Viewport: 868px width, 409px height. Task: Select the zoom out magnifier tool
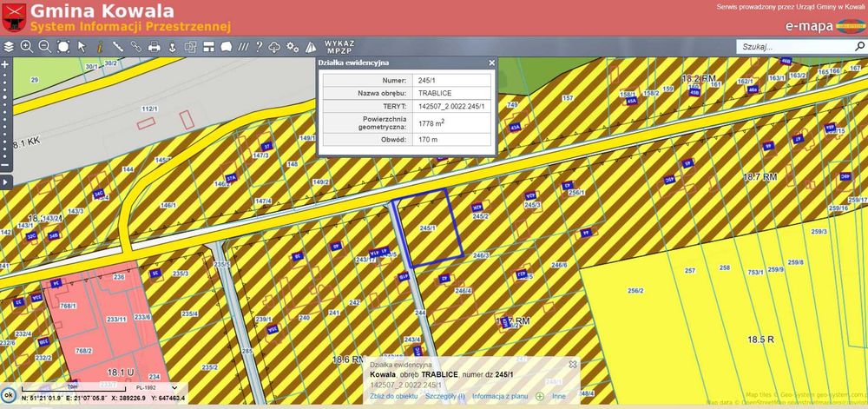[45, 47]
